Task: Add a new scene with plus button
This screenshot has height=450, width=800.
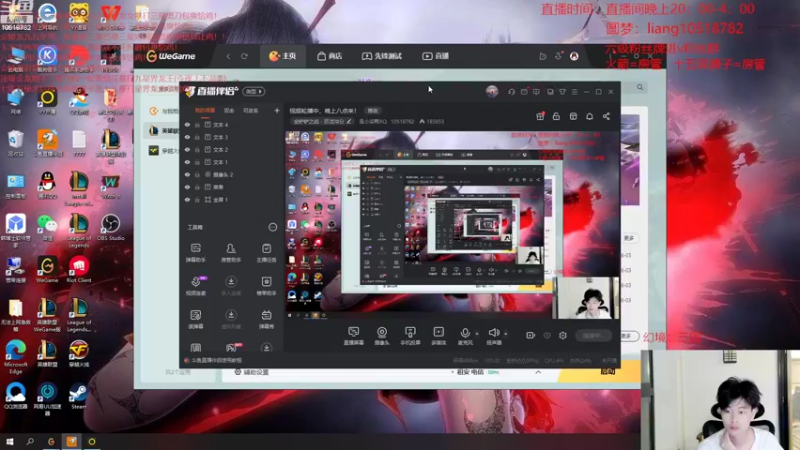Action: (277, 110)
